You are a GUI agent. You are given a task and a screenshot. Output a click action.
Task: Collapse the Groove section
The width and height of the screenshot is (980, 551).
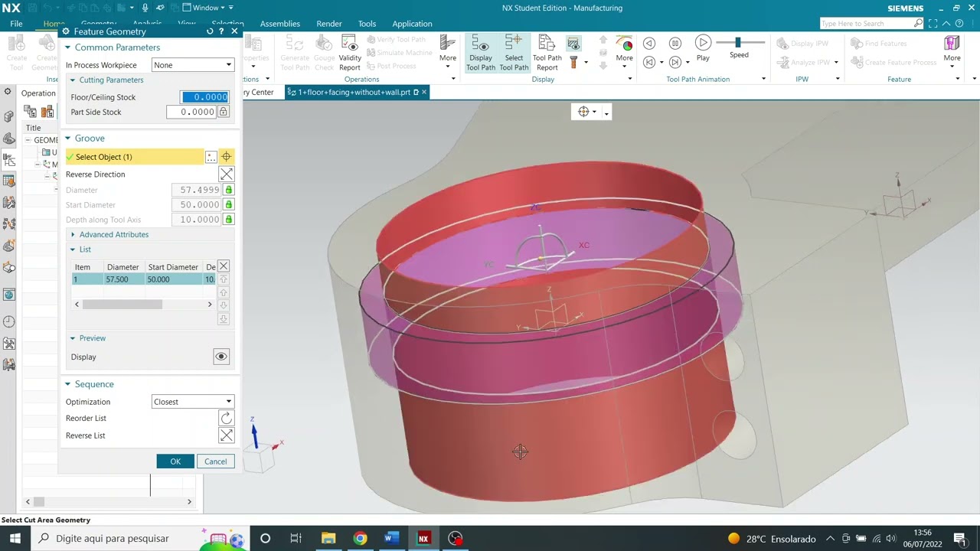67,139
